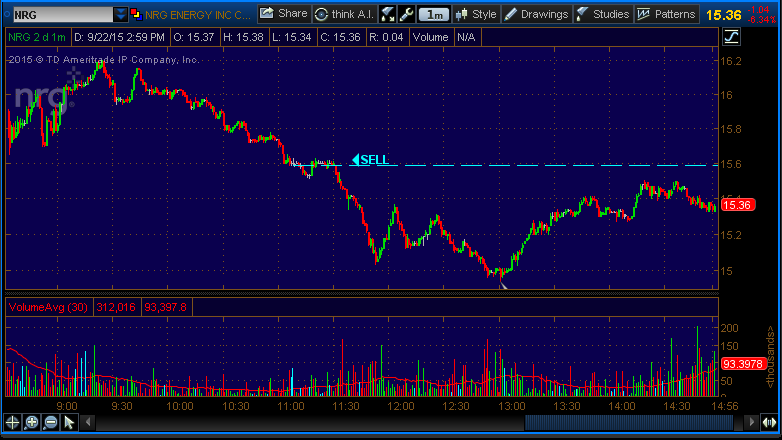Click the zoom out magnifier icon

[50, 423]
